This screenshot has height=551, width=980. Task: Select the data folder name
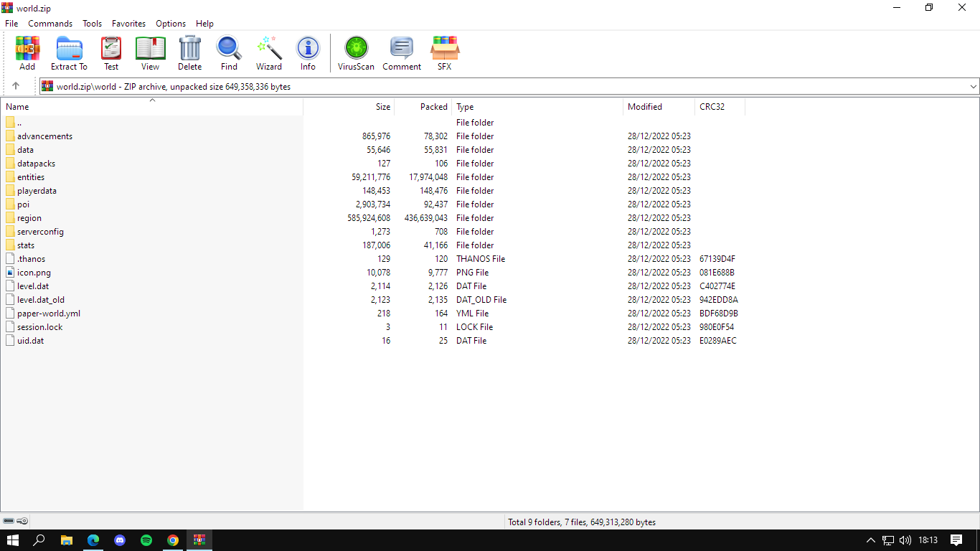click(25, 150)
